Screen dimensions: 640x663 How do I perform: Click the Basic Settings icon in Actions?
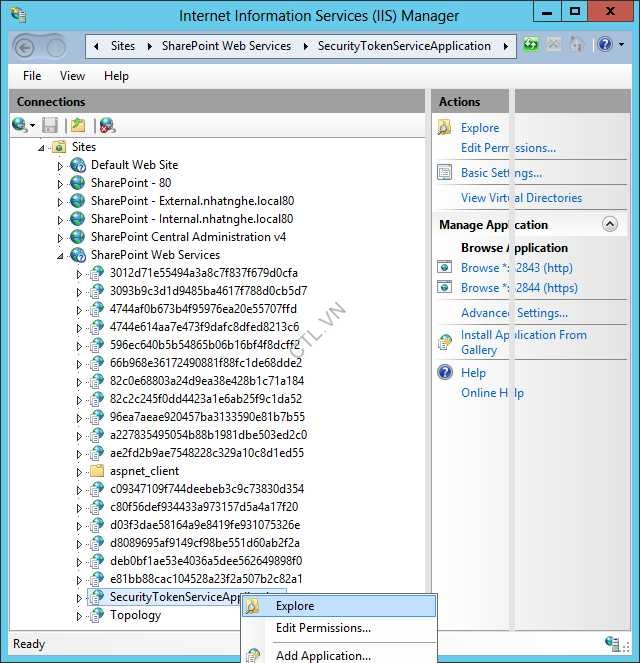(x=444, y=173)
